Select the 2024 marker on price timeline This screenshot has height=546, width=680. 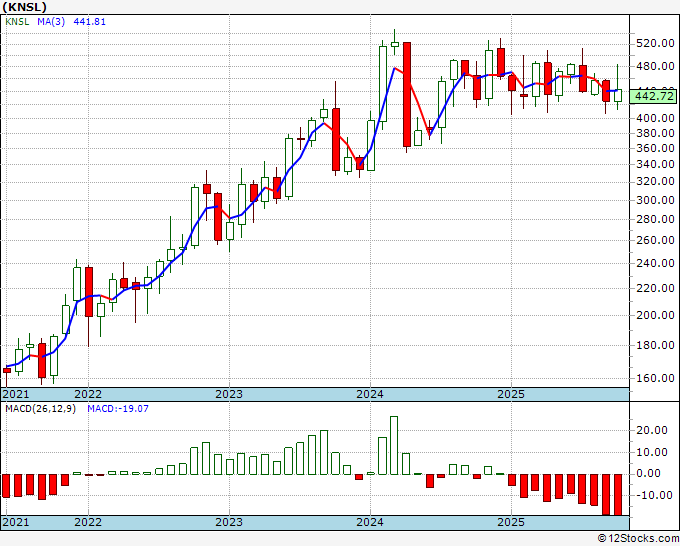(370, 394)
